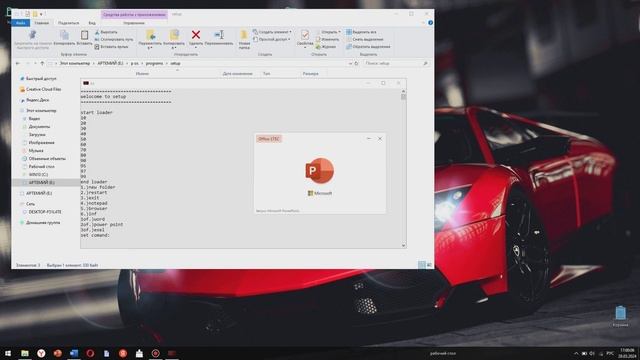
Task: Click Select all (Выделить все)
Action: [x=361, y=32]
